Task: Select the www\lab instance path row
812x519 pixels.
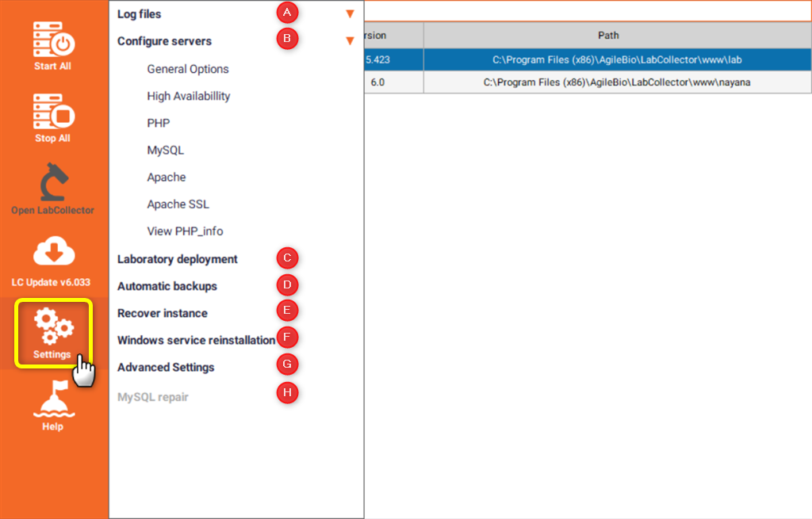Action: tap(617, 59)
